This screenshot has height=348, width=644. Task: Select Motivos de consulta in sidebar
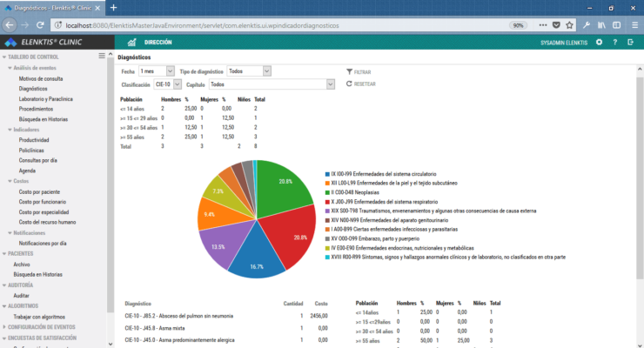41,78
